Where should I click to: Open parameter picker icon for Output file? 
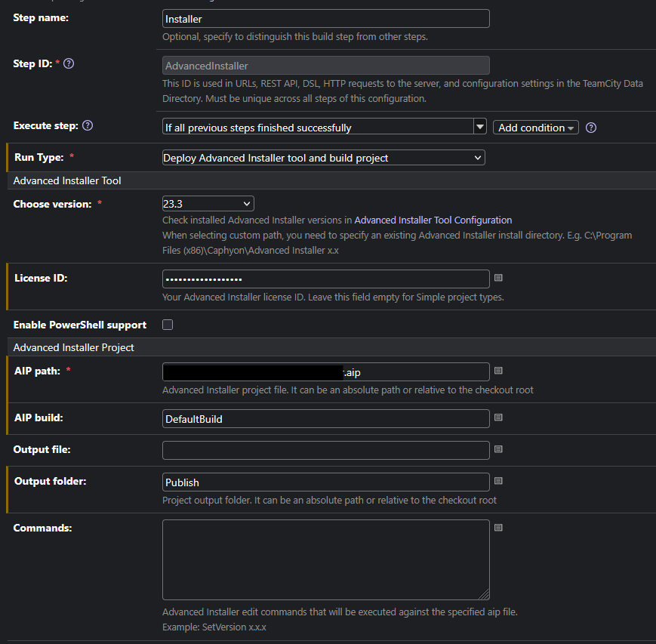pos(498,449)
